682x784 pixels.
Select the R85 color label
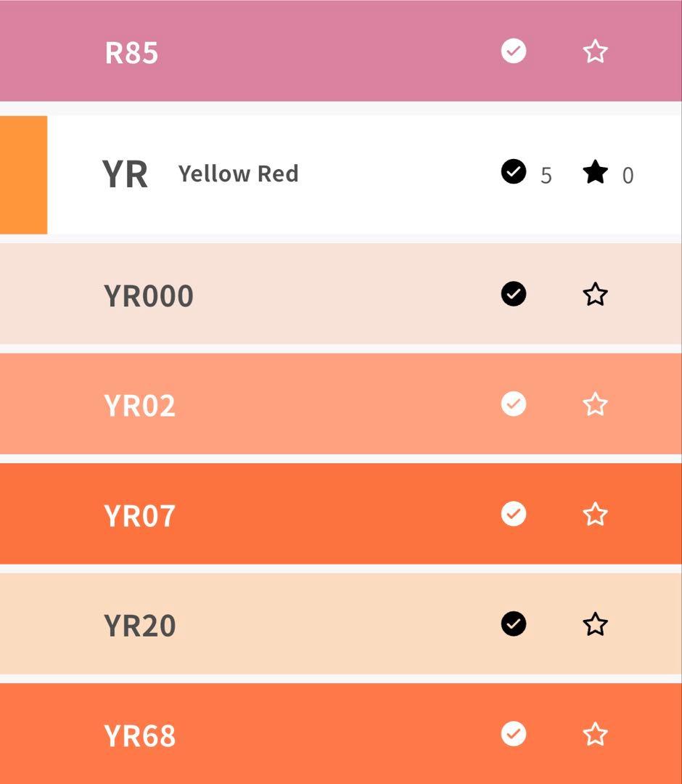[131, 53]
